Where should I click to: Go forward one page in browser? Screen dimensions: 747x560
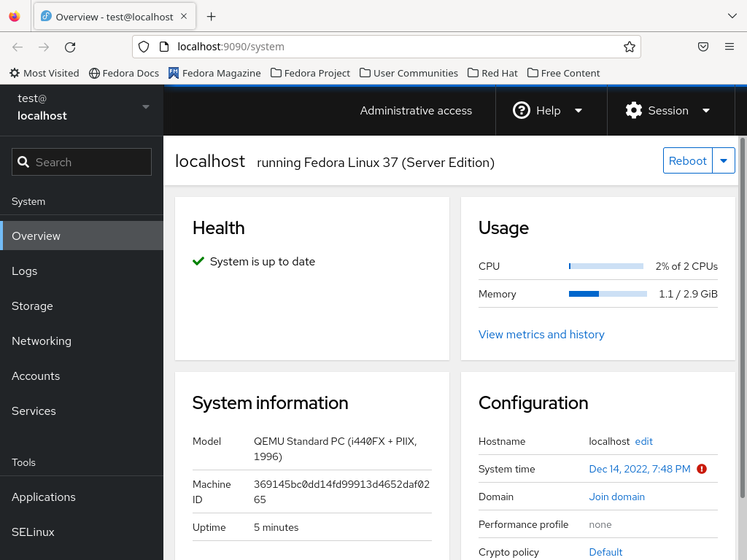[44, 47]
